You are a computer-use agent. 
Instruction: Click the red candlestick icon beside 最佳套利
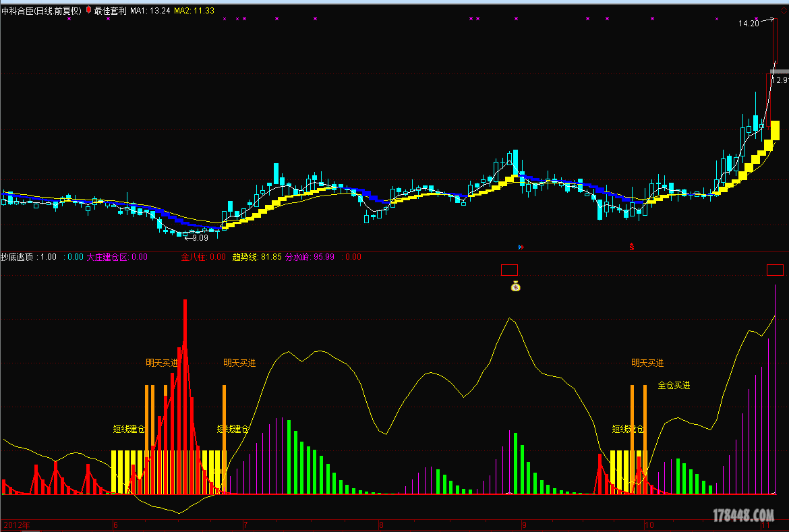(x=88, y=11)
